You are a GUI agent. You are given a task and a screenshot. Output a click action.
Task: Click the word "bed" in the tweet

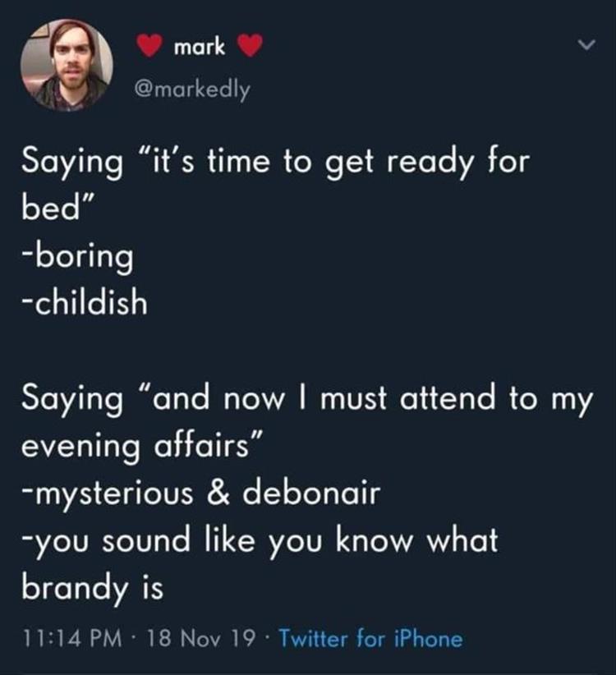click(x=50, y=209)
